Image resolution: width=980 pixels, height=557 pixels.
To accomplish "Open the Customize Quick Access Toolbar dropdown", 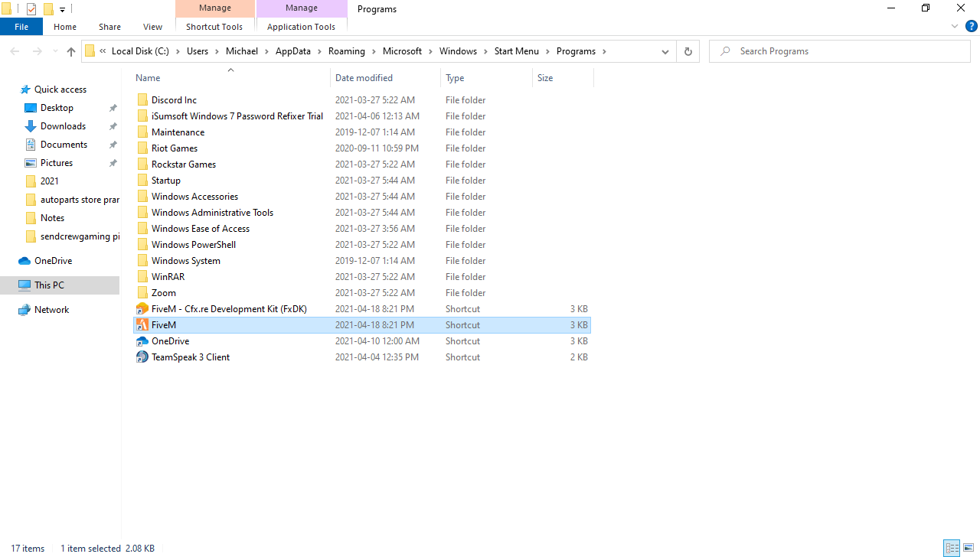I will (62, 8).
